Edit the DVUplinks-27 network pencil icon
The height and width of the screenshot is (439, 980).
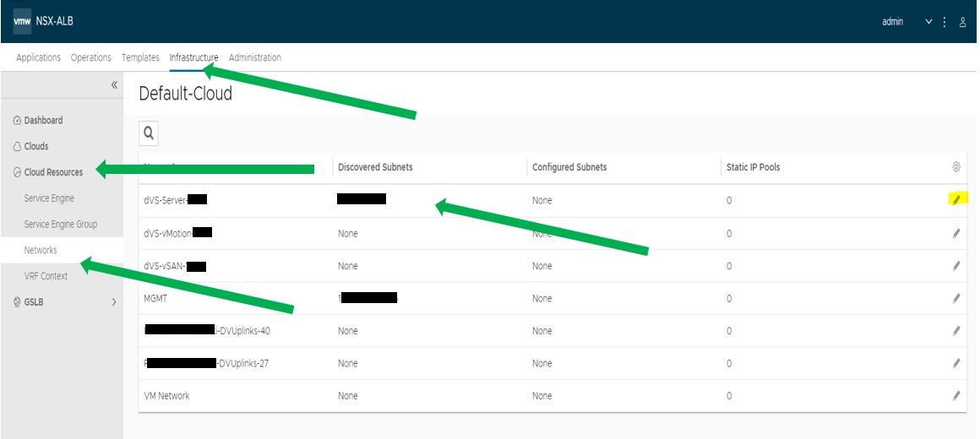pyautogui.click(x=956, y=363)
